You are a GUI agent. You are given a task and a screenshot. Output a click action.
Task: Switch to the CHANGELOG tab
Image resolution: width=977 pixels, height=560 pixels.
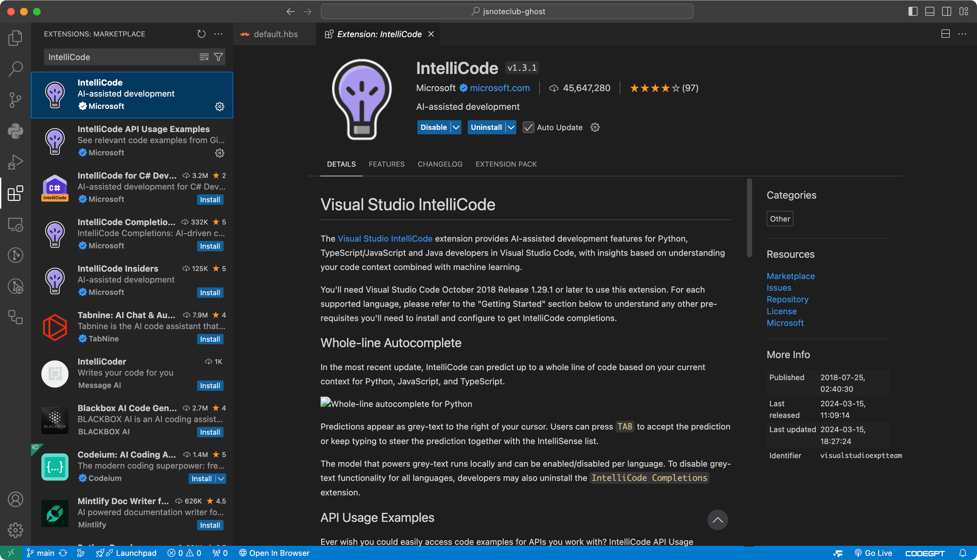440,164
